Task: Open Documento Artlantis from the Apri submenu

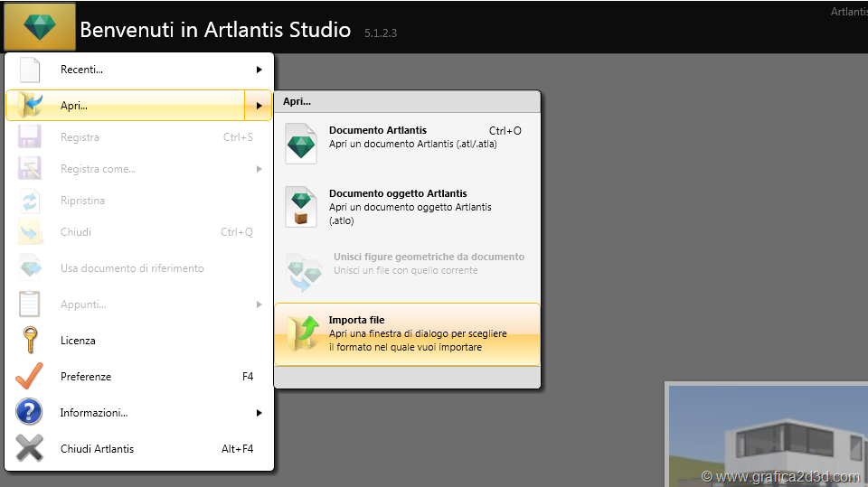Action: (378, 131)
